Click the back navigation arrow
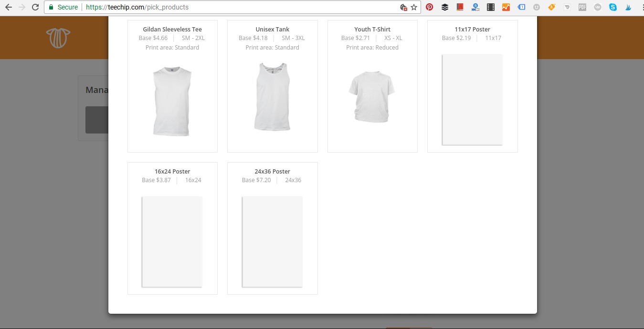This screenshot has height=329, width=644. 8,7
